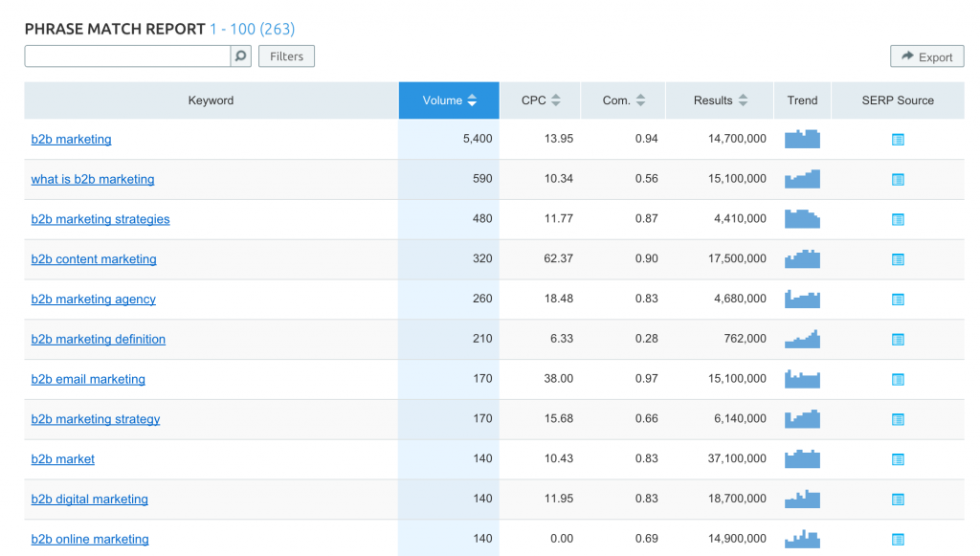Screen dimensions: 980x556
Task: Sort table by Volume column
Action: [x=449, y=100]
